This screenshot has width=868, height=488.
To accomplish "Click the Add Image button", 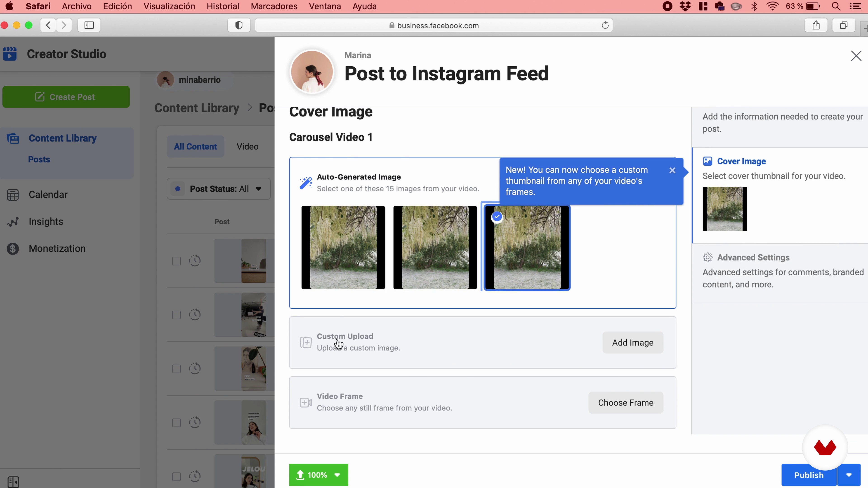I will (632, 343).
